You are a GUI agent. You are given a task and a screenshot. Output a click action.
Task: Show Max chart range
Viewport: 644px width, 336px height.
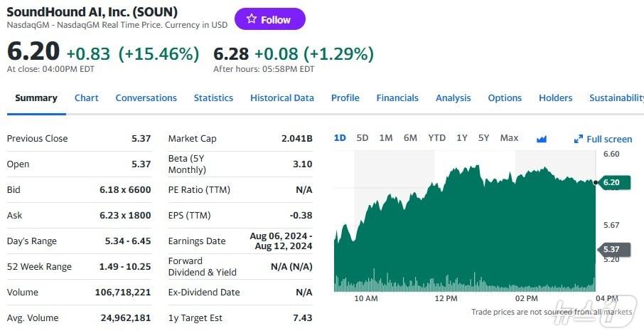[509, 138]
